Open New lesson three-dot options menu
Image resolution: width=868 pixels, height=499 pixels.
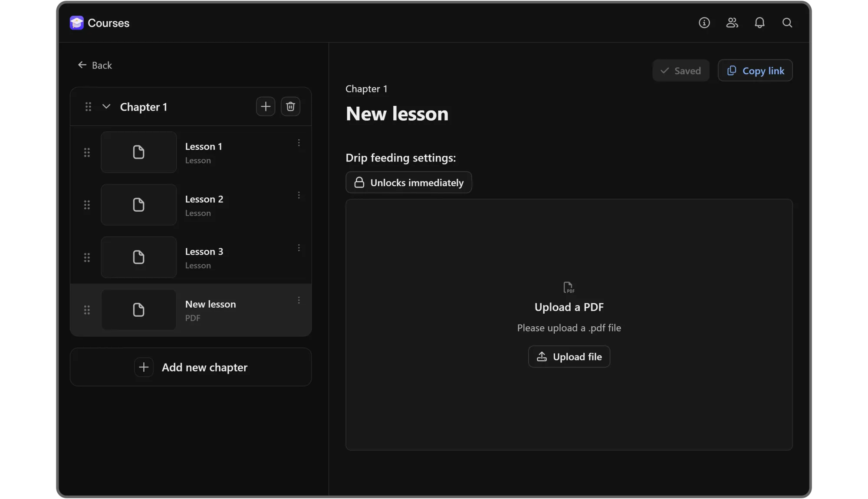point(299,300)
